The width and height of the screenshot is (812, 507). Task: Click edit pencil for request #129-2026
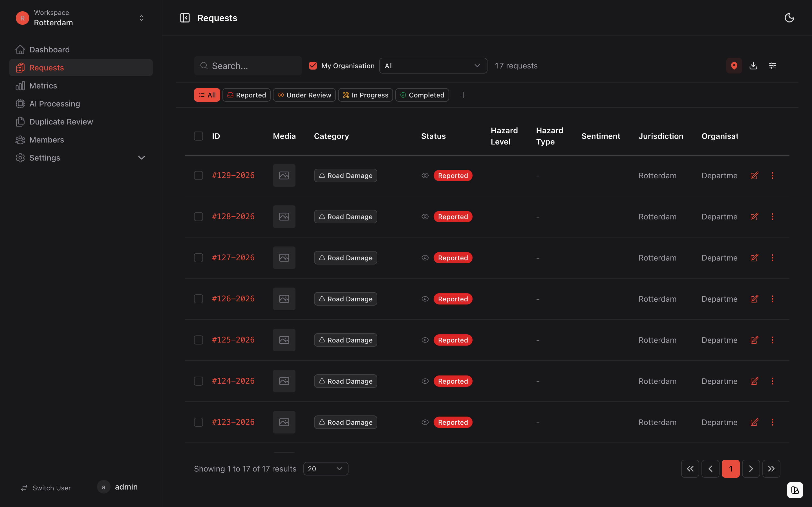[754, 176]
